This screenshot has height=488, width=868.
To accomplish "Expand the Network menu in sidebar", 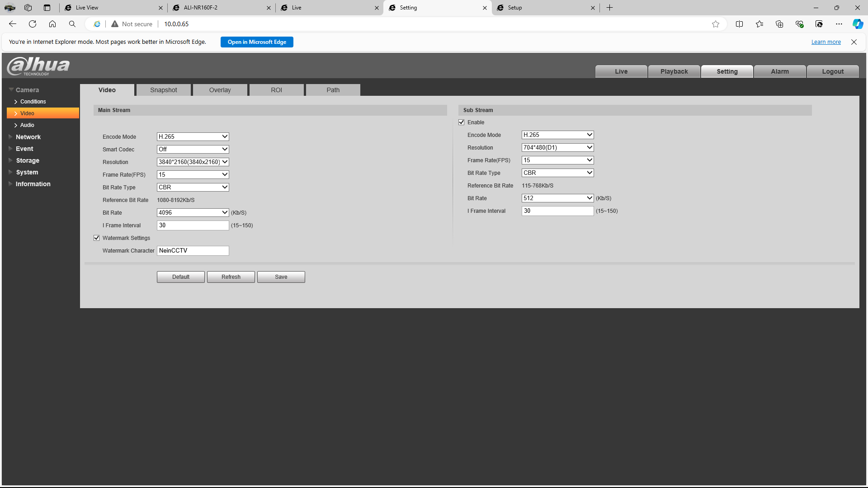I will [28, 137].
